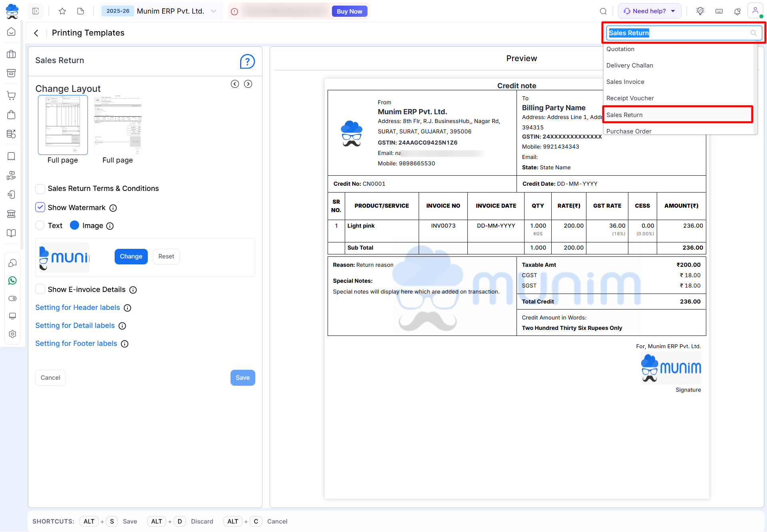Open the WhatsApp sidebar icon
The height and width of the screenshot is (532, 767).
click(x=12, y=280)
